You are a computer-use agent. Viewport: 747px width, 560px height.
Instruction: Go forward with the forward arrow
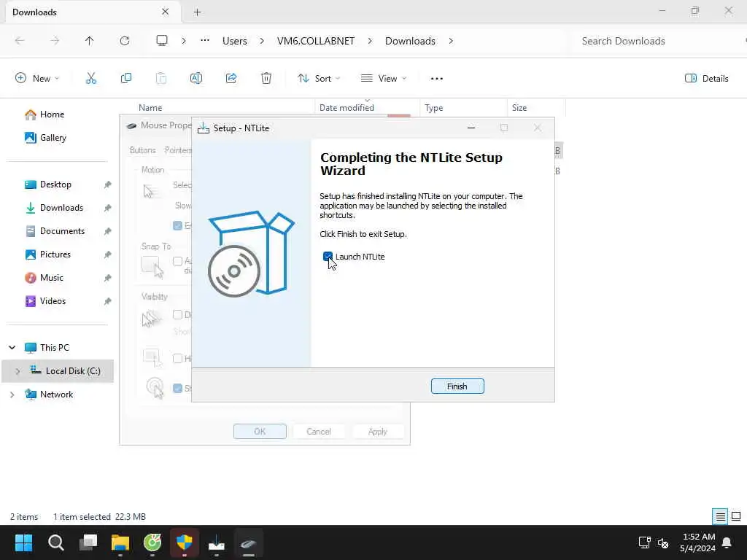tap(55, 41)
